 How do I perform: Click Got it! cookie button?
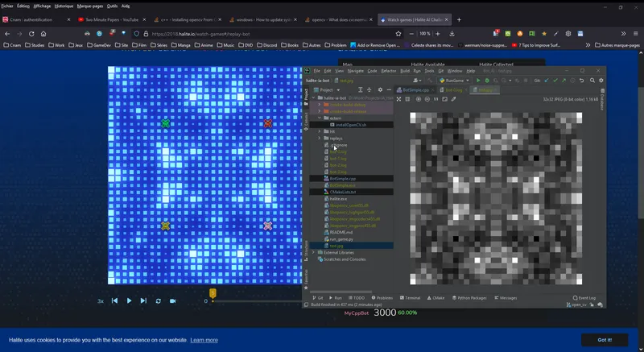[605, 340]
